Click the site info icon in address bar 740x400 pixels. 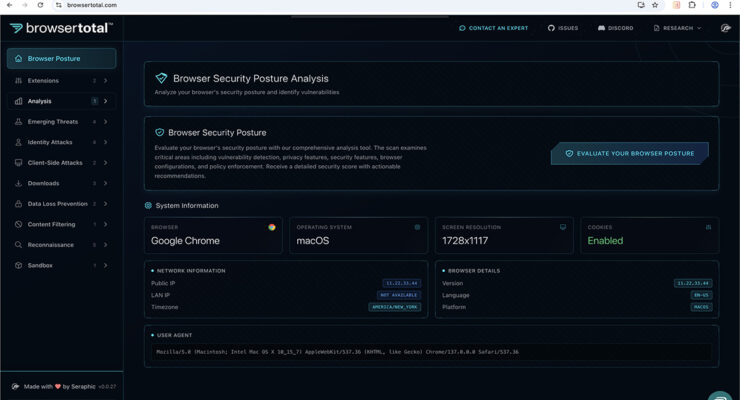59,5
